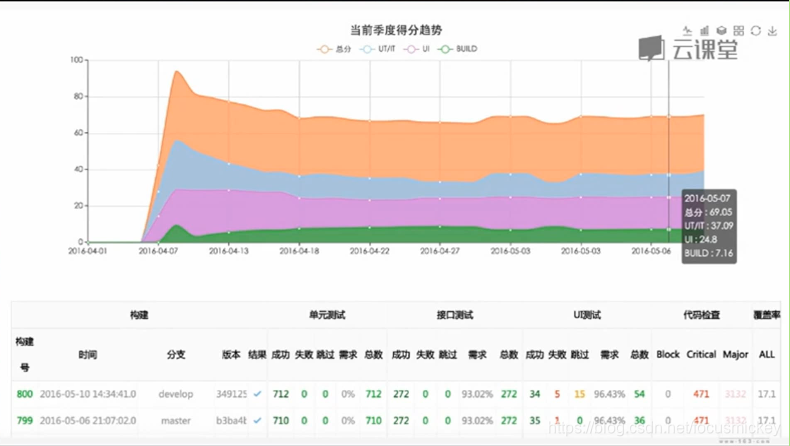Screen dimensions: 790x446
Task: Click the chart title 当前季度得分趋势
Action: [396, 30]
